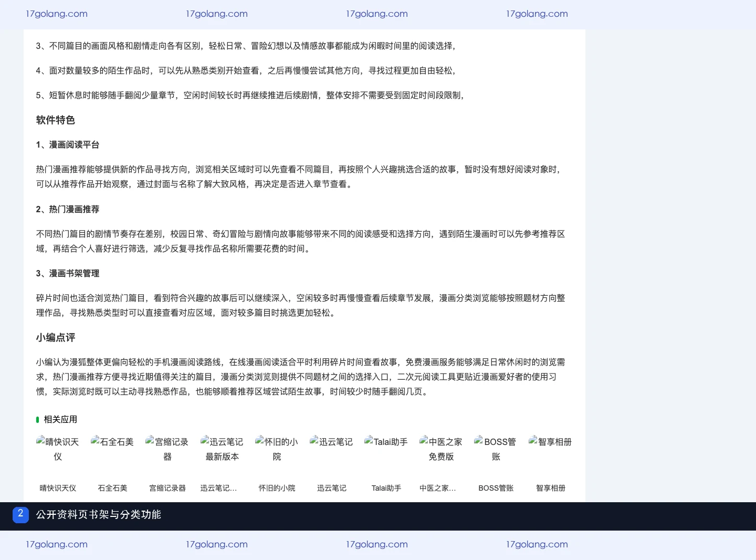756x560 pixels.
Task: Click the Talai助手 name link below its image
Action: pyautogui.click(x=386, y=488)
